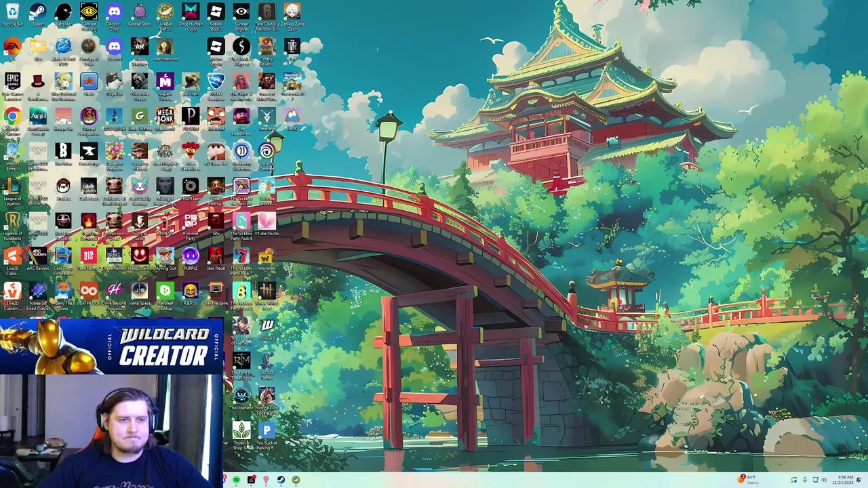Select The Jackbox Party Pack 6 icon
The height and width of the screenshot is (488, 868).
pyautogui.click(x=241, y=226)
